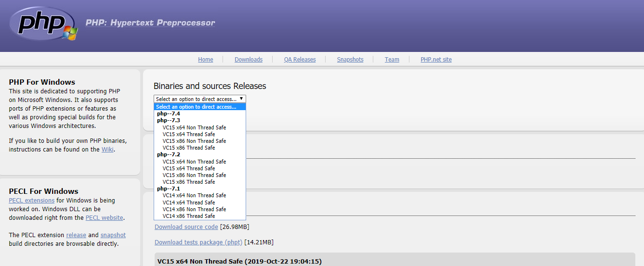Browse the PECL snapshot directory link
This screenshot has height=266, width=644.
(x=113, y=235)
